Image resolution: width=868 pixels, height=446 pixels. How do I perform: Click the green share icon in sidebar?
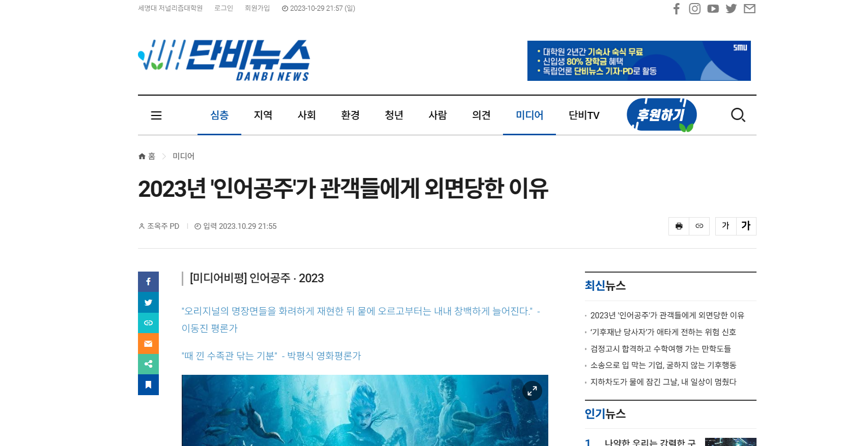(x=148, y=364)
